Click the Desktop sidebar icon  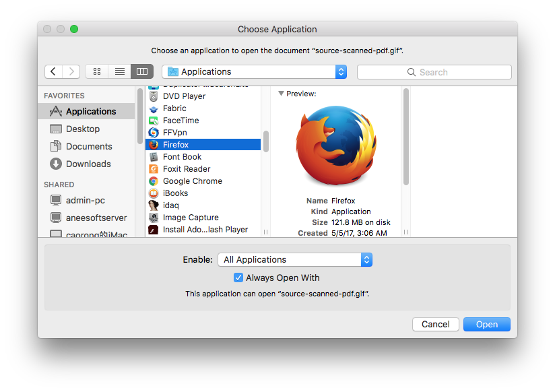pyautogui.click(x=56, y=129)
